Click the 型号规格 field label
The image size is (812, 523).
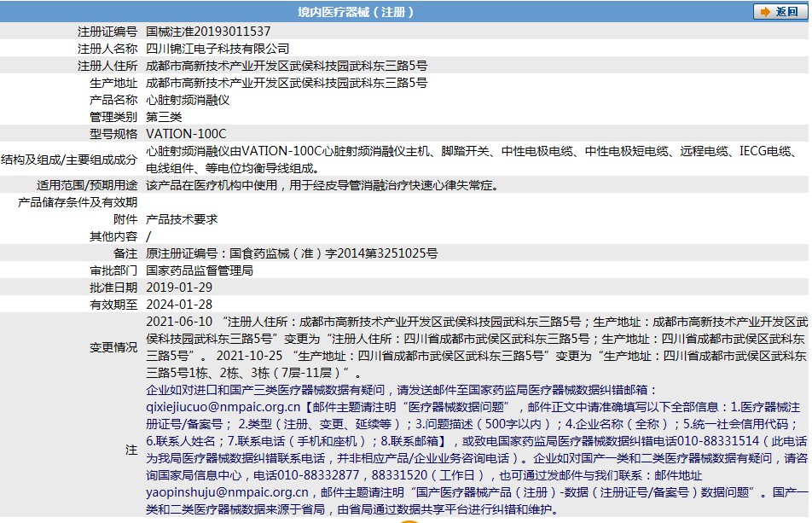113,134
